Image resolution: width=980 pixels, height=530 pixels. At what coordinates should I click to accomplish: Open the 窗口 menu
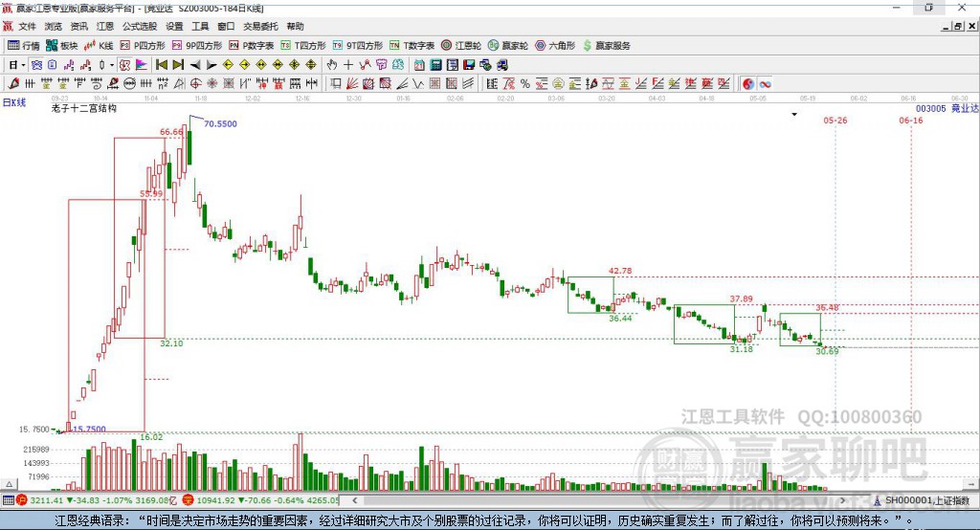click(226, 26)
